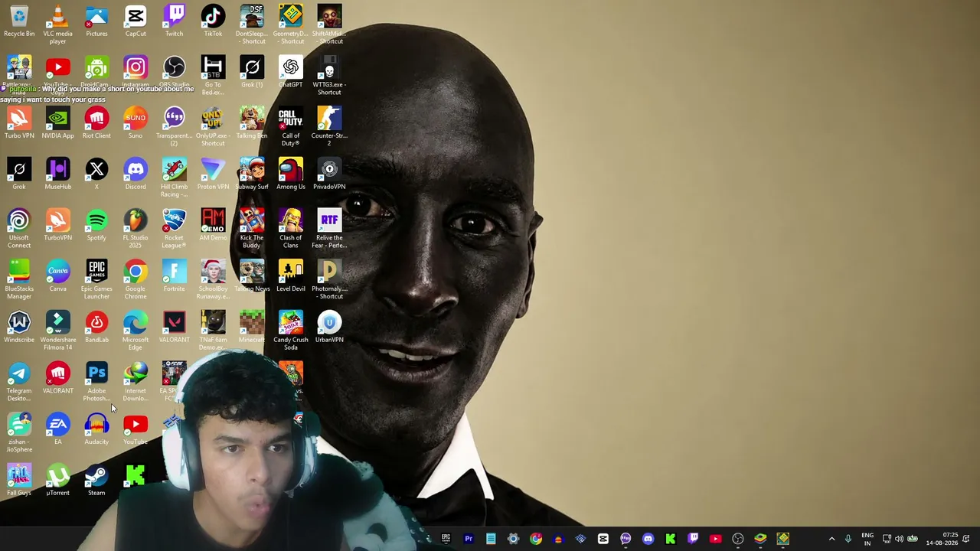Screen dimensions: 980x551
Task: Open Settings gear in the taskbar
Action: (513, 539)
